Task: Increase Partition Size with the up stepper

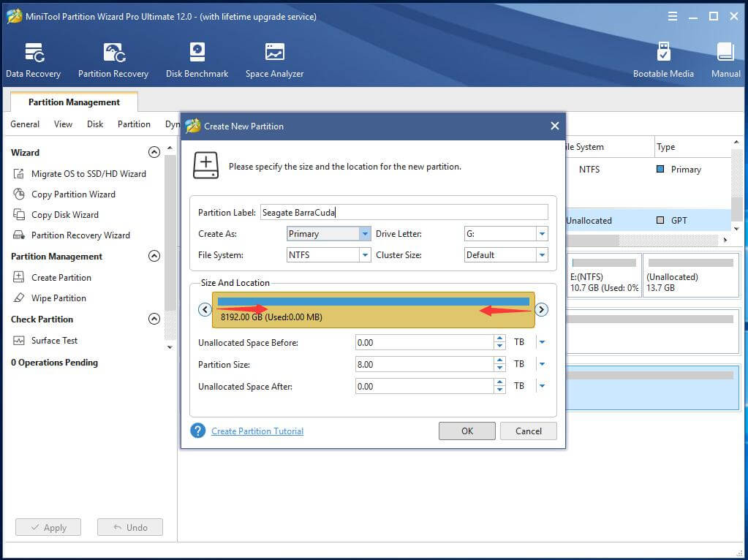Action: point(499,360)
